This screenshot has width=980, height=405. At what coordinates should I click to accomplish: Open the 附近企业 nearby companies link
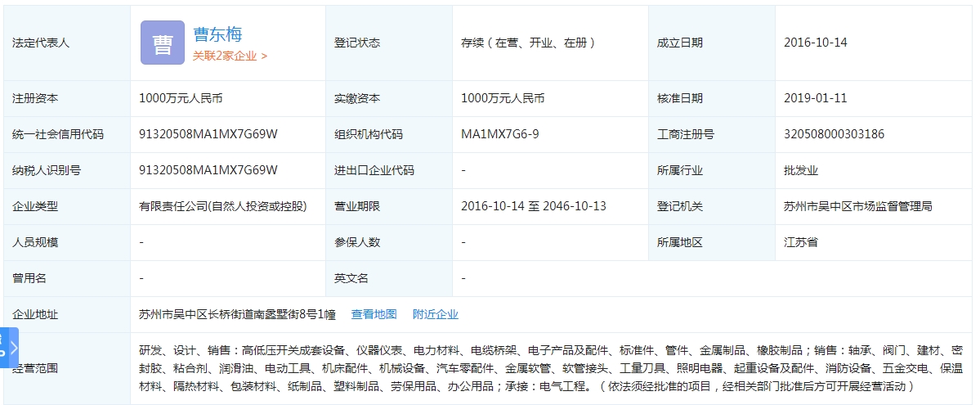click(x=435, y=314)
